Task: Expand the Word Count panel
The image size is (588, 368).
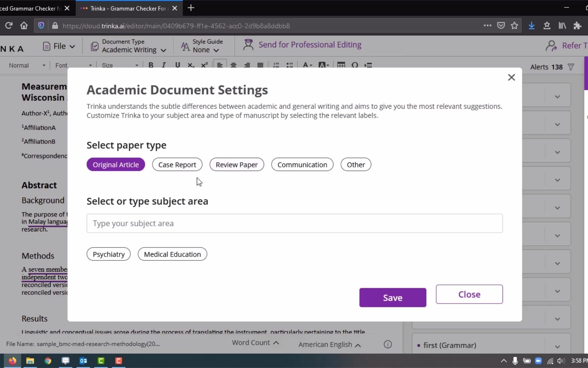Action: 256,343
